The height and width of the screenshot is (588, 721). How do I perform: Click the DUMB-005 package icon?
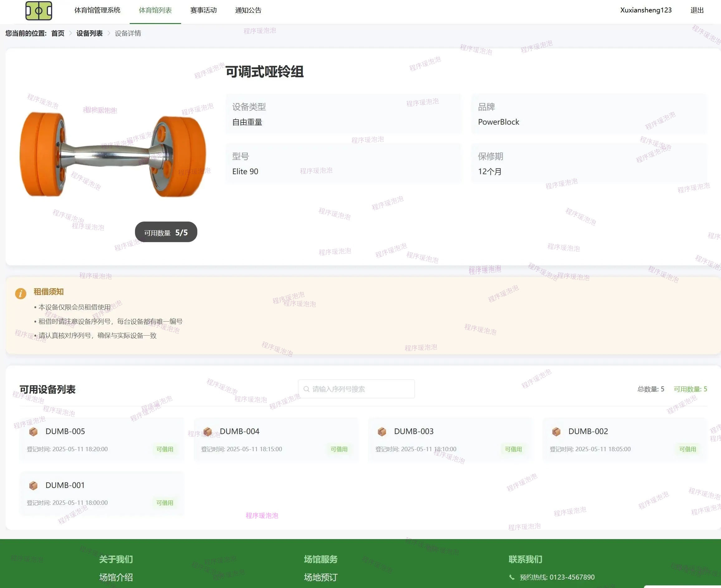tap(33, 432)
